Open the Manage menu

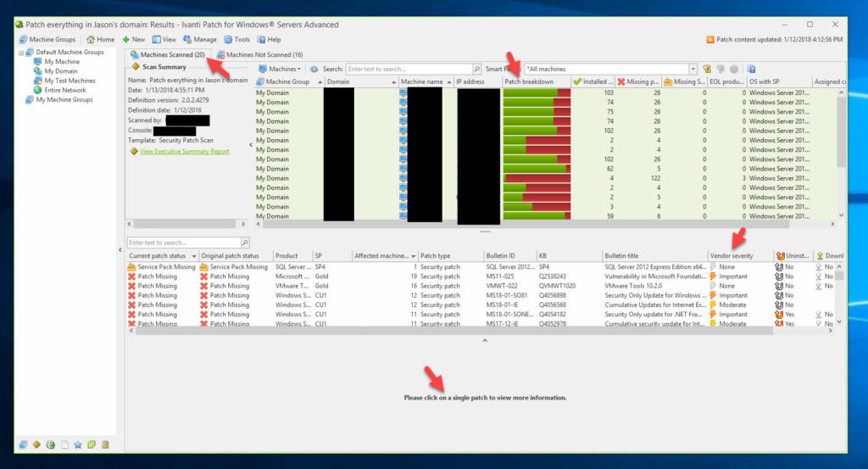199,40
